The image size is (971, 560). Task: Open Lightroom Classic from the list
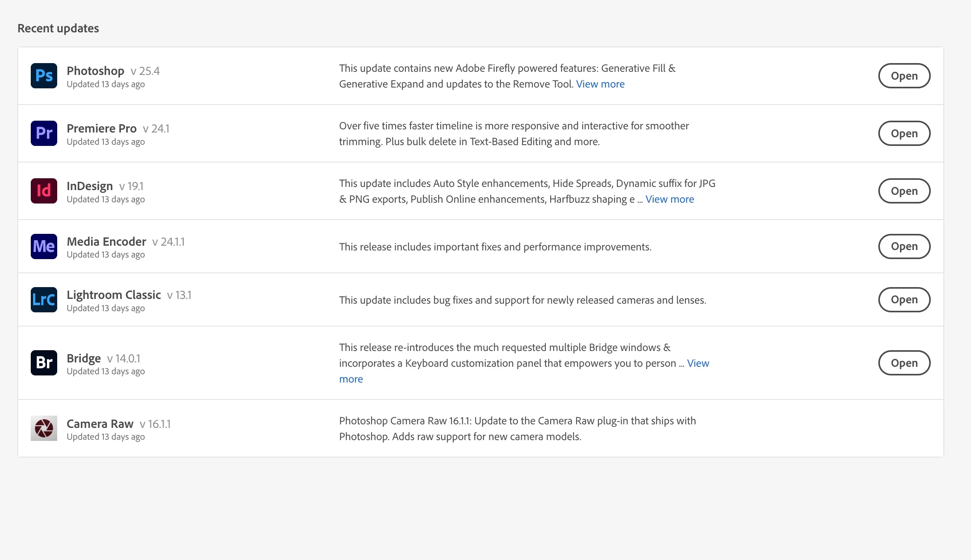[x=904, y=300]
